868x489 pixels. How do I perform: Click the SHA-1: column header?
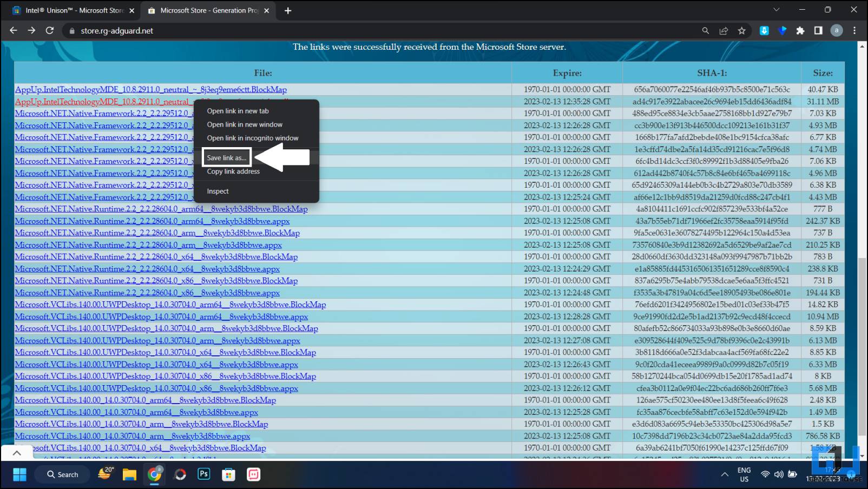click(x=712, y=73)
